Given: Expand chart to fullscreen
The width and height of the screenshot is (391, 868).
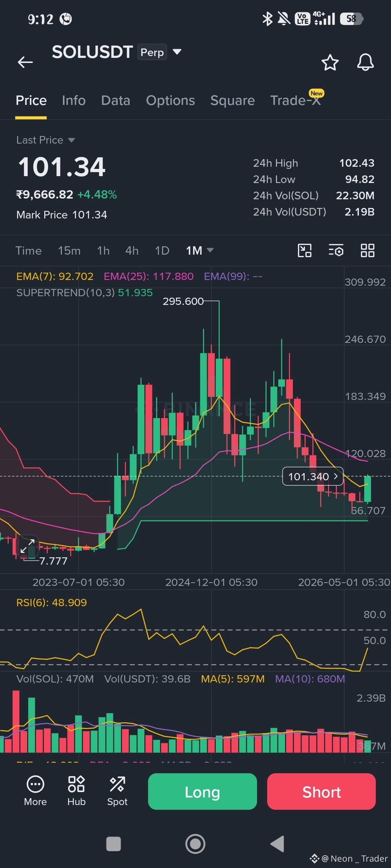Looking at the screenshot, I should [x=28, y=546].
